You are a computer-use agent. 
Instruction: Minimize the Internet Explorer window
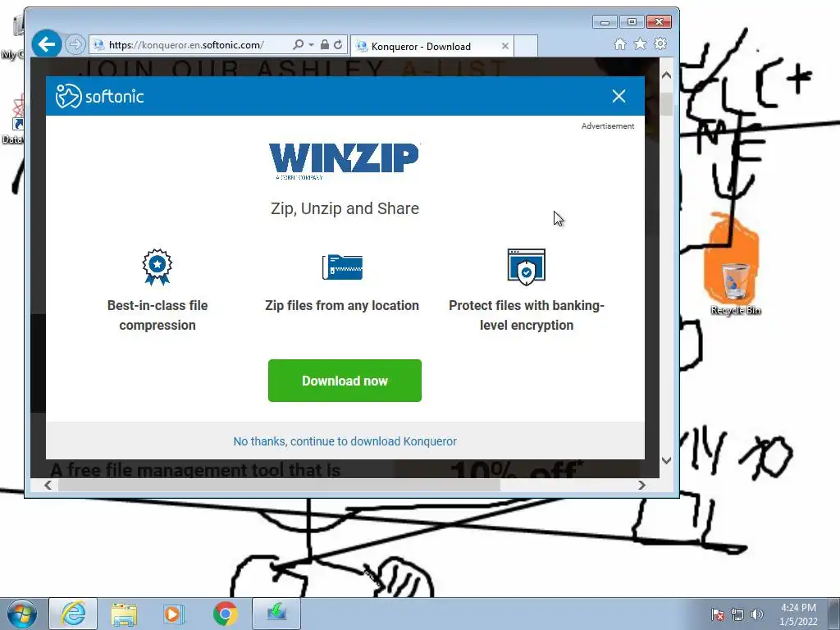[605, 22]
